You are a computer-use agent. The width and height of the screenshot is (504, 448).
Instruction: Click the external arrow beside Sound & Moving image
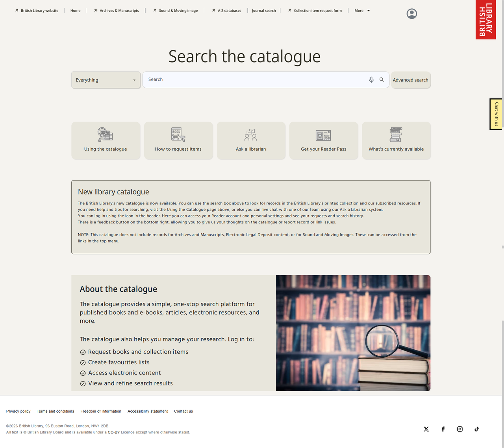pyautogui.click(x=155, y=11)
